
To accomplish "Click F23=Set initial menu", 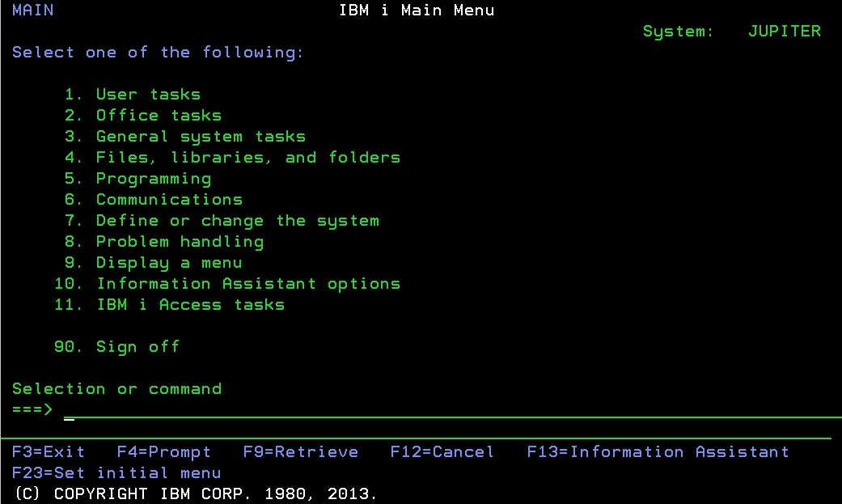I will 116,473.
